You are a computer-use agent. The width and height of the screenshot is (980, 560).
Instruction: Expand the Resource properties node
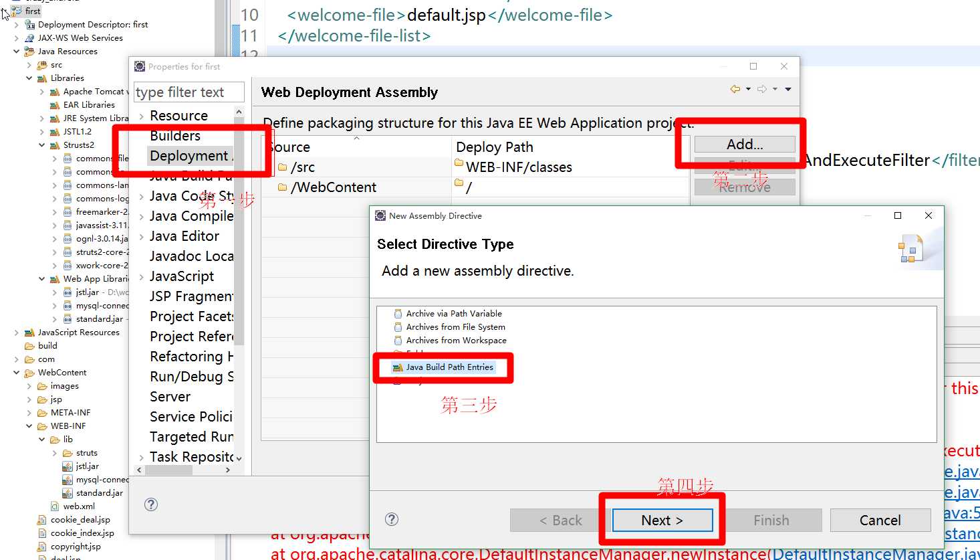(x=141, y=116)
